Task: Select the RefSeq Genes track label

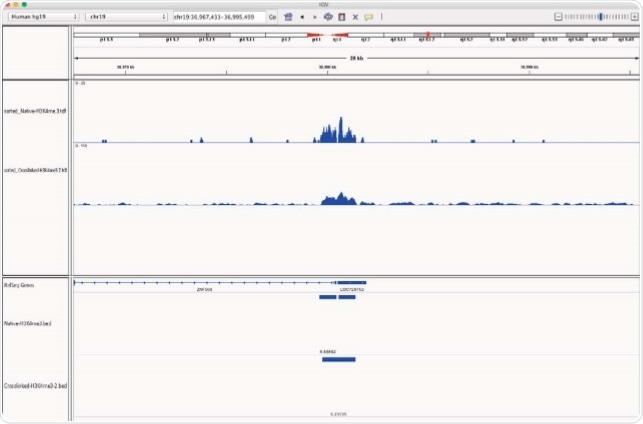Action: (x=20, y=285)
